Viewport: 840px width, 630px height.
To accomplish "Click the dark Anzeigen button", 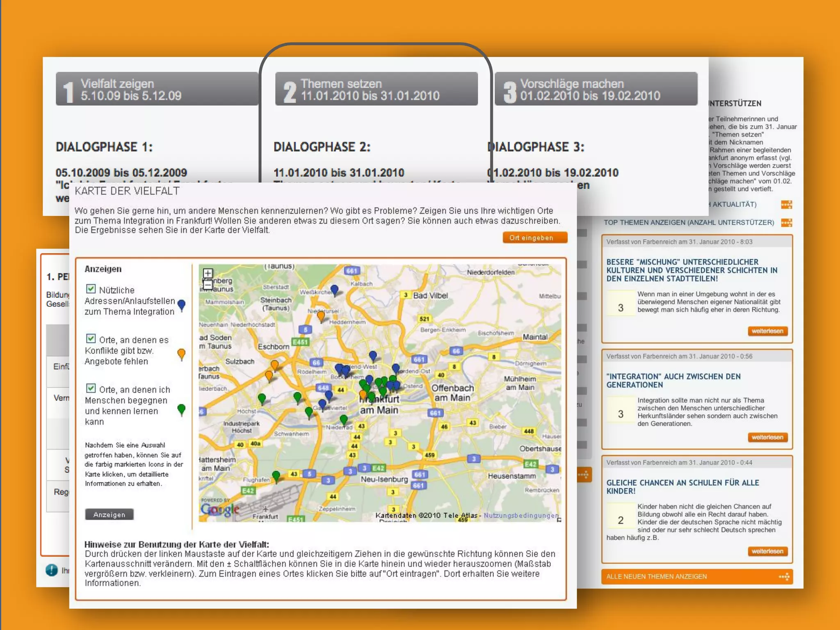I will pos(109,514).
